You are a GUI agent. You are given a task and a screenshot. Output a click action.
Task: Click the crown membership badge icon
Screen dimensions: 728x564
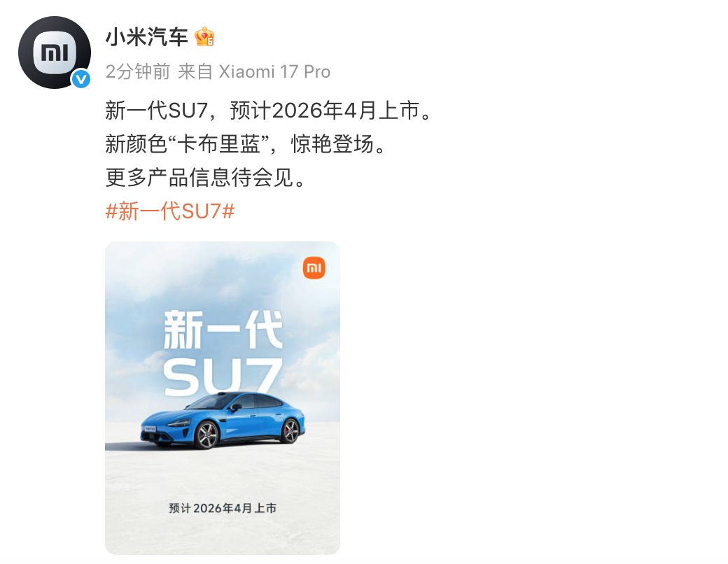click(x=204, y=36)
